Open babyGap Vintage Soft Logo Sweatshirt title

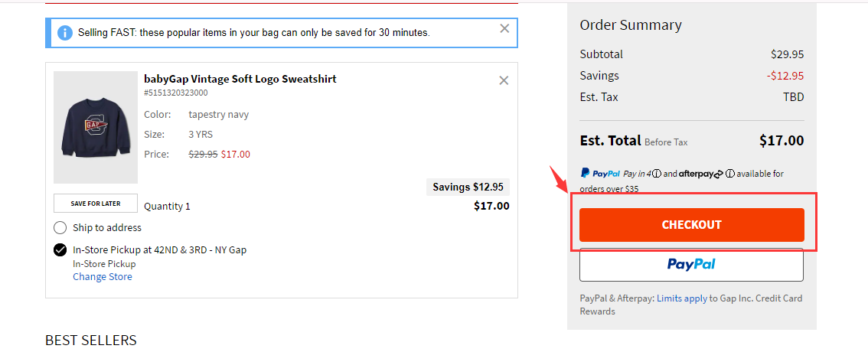click(240, 79)
